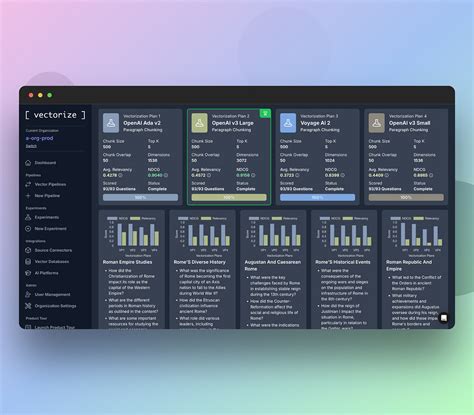Click the AI Platforms icon
Viewport: 474px width, 415px height.
(x=28, y=273)
